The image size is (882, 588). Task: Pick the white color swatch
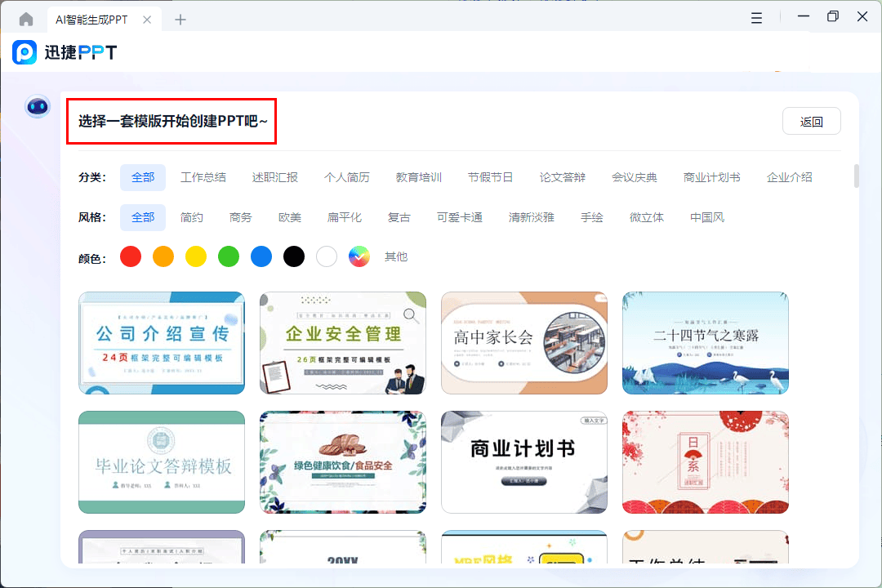[326, 256]
